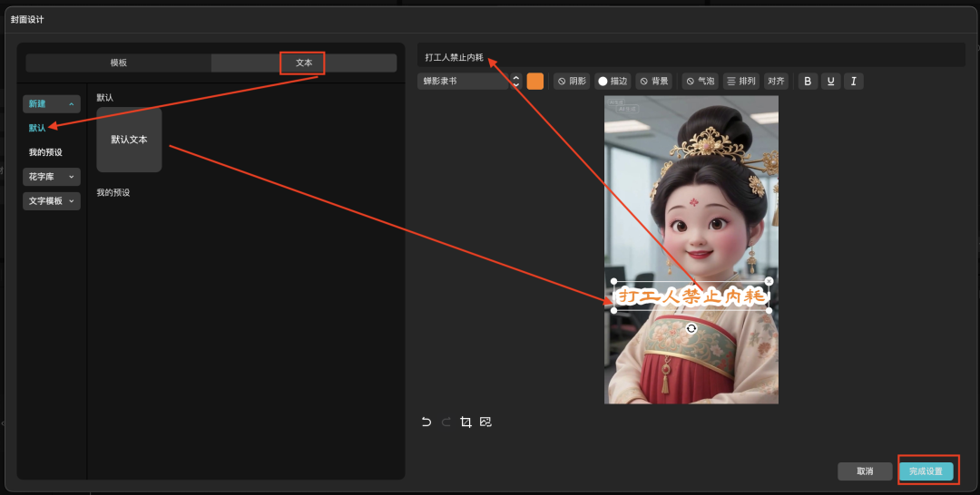The height and width of the screenshot is (495, 980).
Task: Add the 默认文本 text preset thumbnail
Action: click(x=130, y=140)
